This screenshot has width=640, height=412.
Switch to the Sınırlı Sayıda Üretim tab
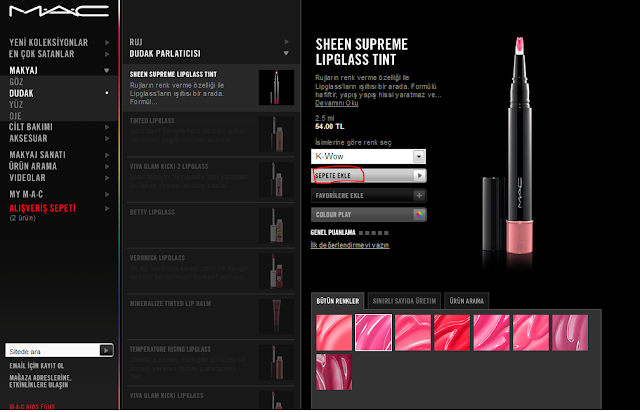click(404, 301)
